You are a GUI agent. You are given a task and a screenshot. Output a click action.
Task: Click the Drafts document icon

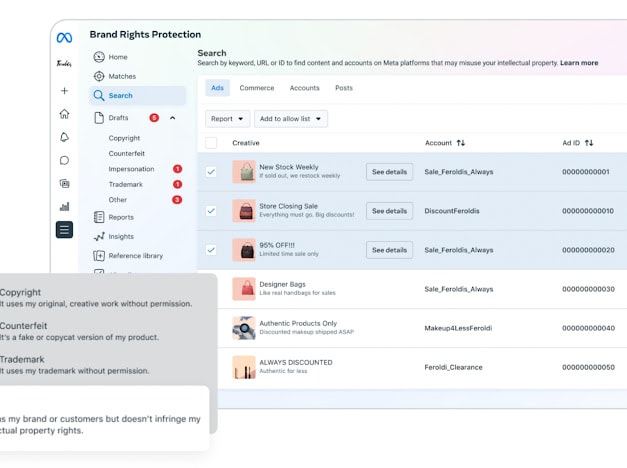pyautogui.click(x=99, y=118)
